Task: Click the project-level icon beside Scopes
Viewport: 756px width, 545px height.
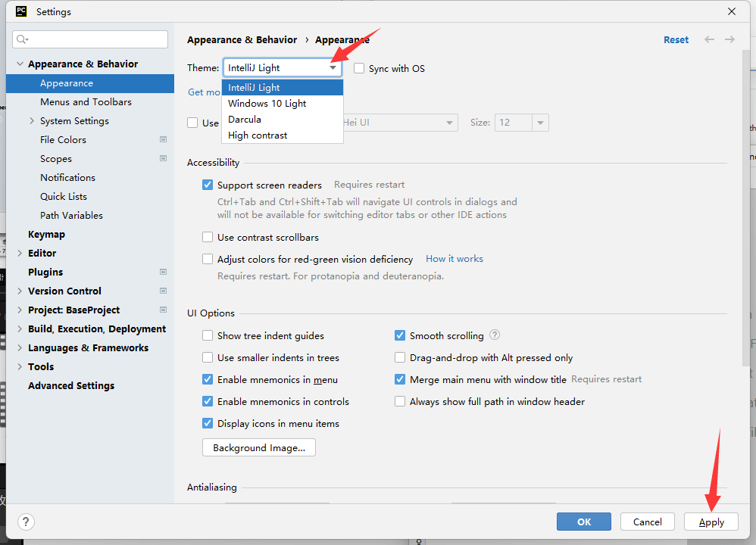Action: [163, 158]
